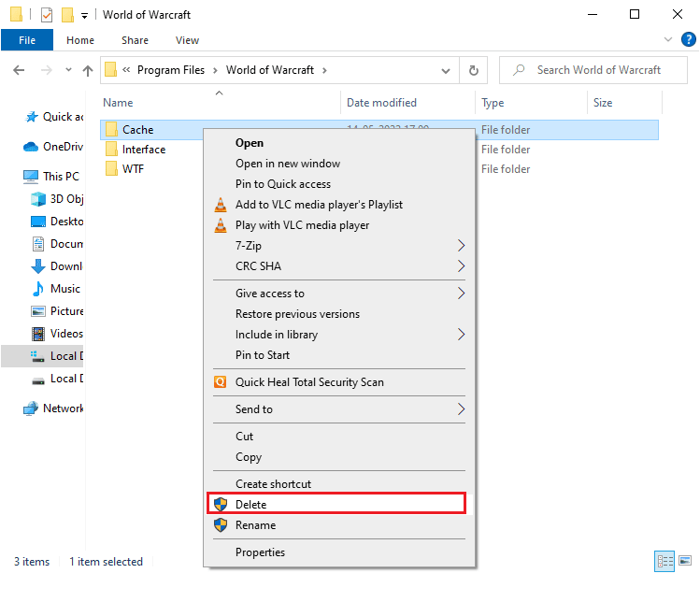
Task: Expand the Give access to submenu
Action: pos(339,294)
